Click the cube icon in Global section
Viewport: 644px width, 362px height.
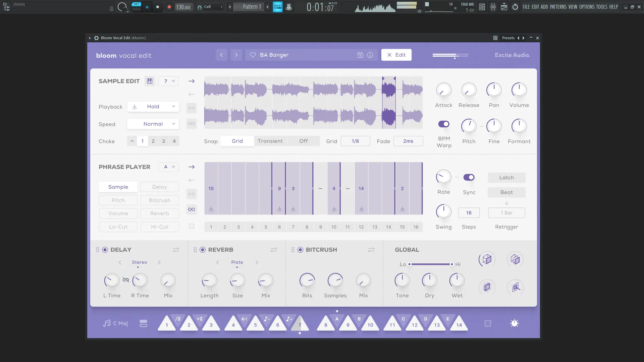pos(487,259)
